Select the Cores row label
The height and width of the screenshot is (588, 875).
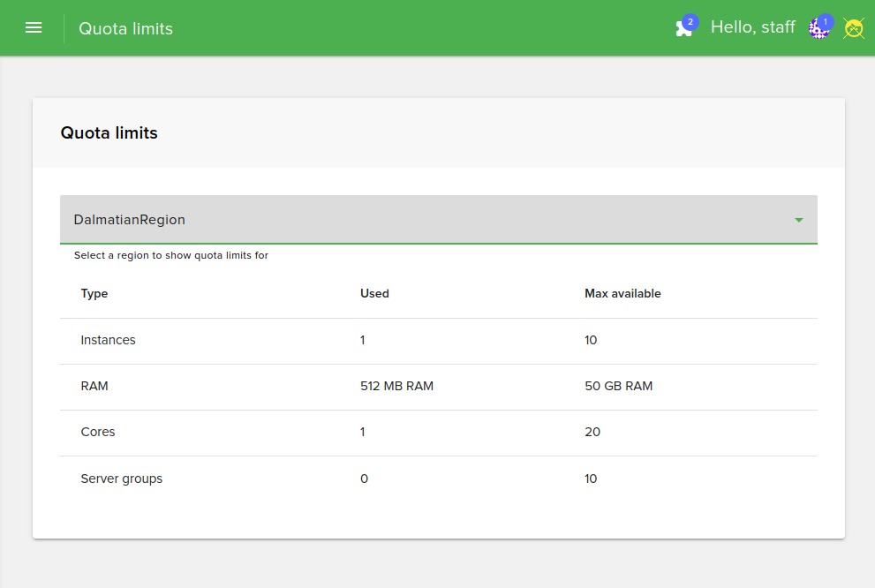click(98, 432)
